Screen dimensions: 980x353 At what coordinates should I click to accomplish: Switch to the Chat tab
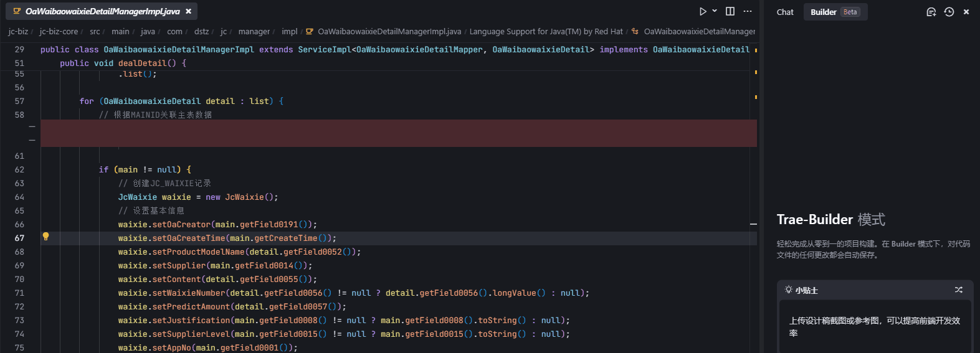tap(785, 12)
